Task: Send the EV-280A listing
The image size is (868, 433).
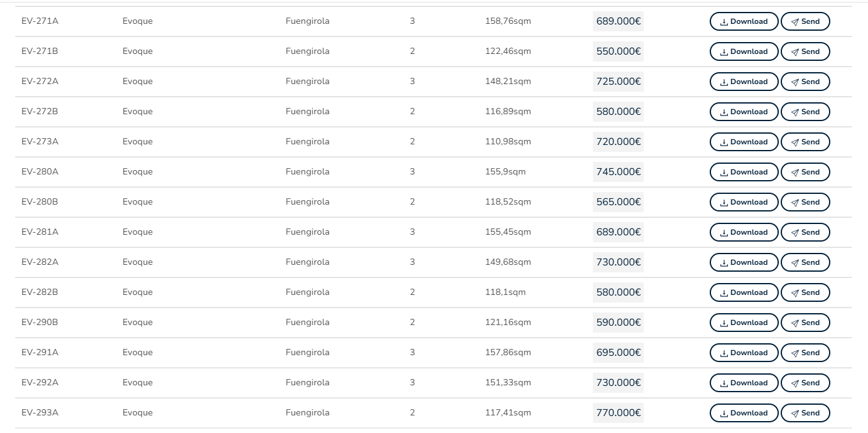Action: (x=805, y=172)
